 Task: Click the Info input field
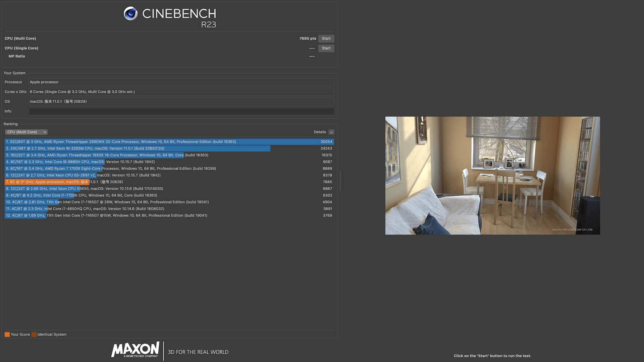181,111
